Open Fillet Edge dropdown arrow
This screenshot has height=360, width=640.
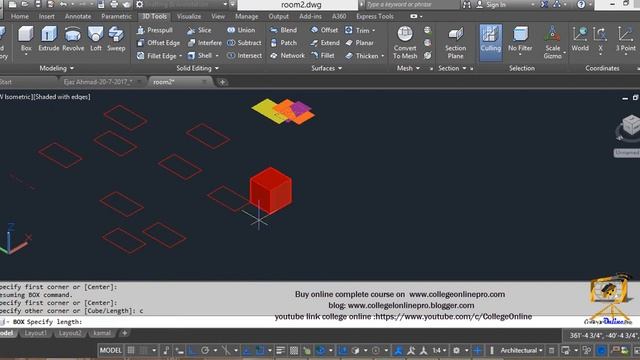[180, 56]
